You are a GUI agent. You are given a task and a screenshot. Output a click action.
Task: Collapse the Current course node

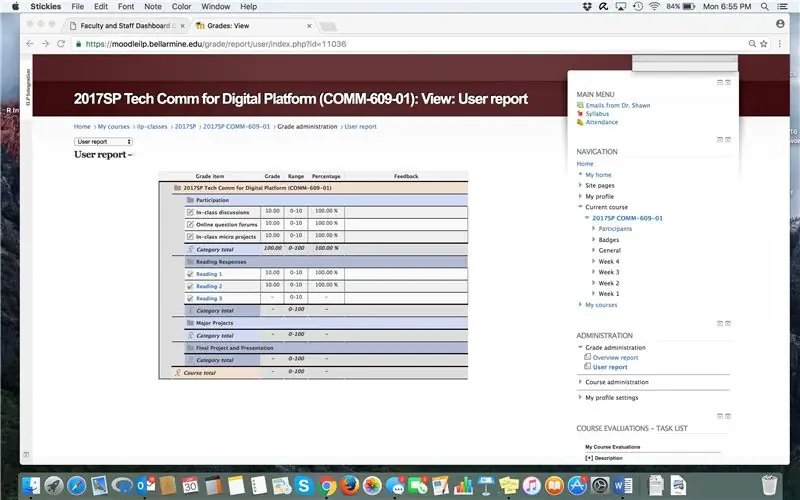tap(580, 207)
